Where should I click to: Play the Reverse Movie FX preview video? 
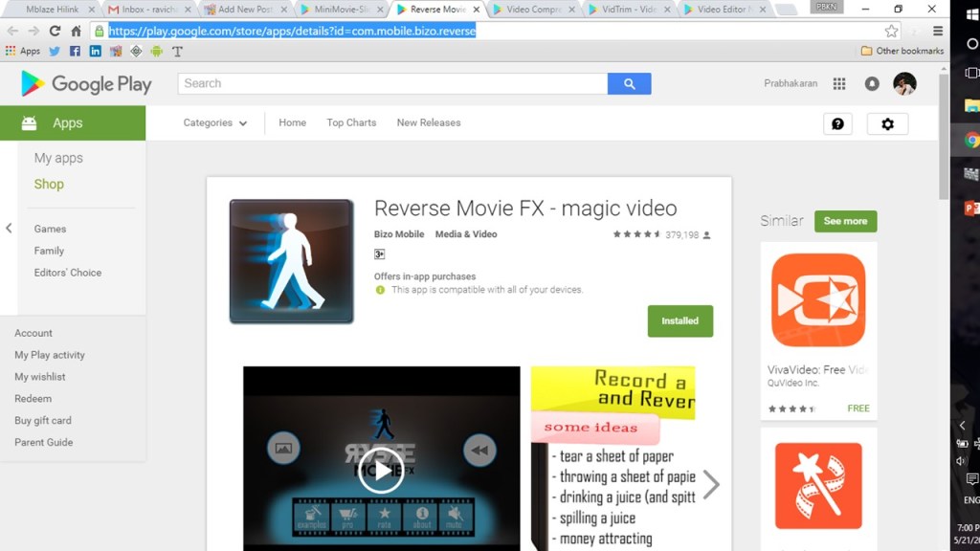click(x=381, y=470)
